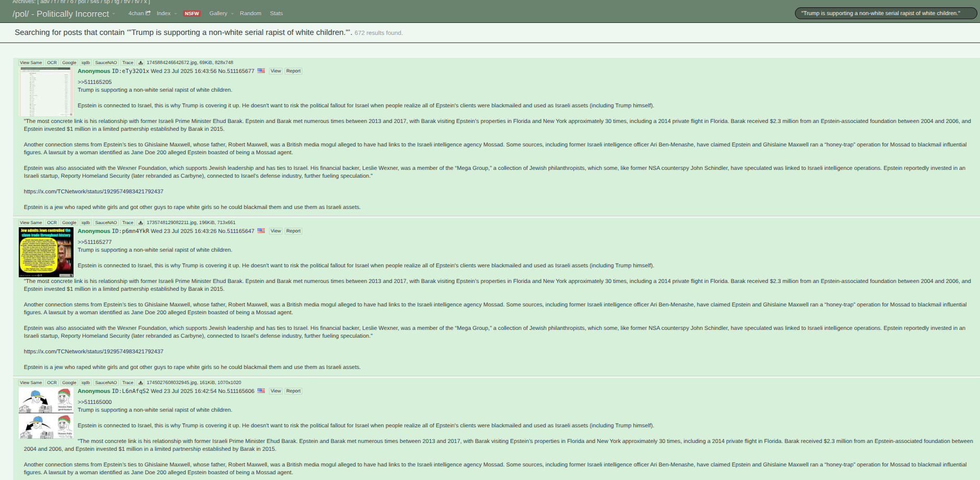Go to the Random page
Screen dimensions: 980x480
(x=250, y=14)
